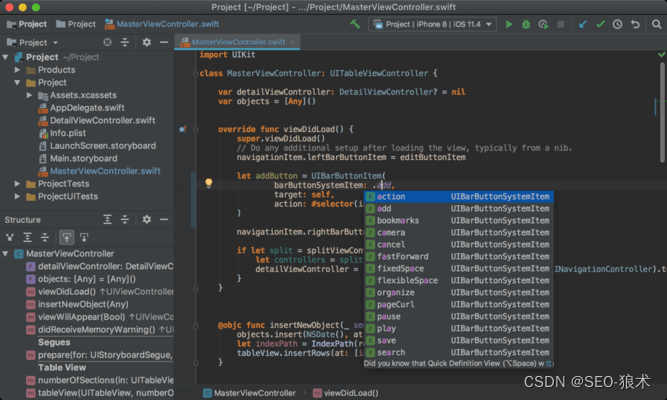
Task: Run the project with green play button
Action: pos(509,24)
